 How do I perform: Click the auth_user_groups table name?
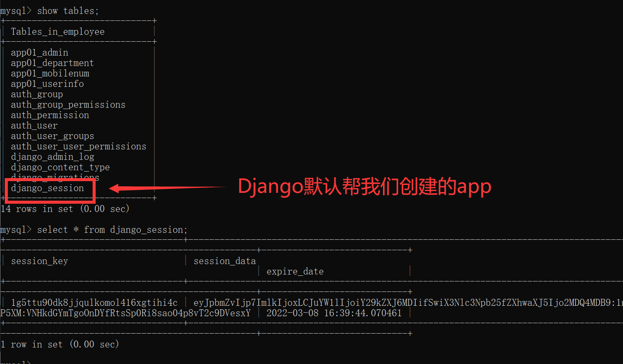pos(53,136)
